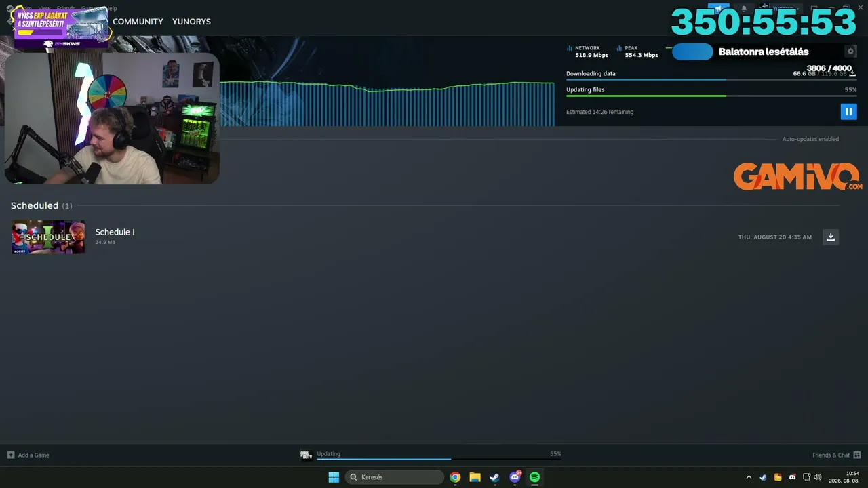Viewport: 868px width, 488px height.
Task: Click the NETWORK 518.9 Mbps readout
Action: coord(587,52)
